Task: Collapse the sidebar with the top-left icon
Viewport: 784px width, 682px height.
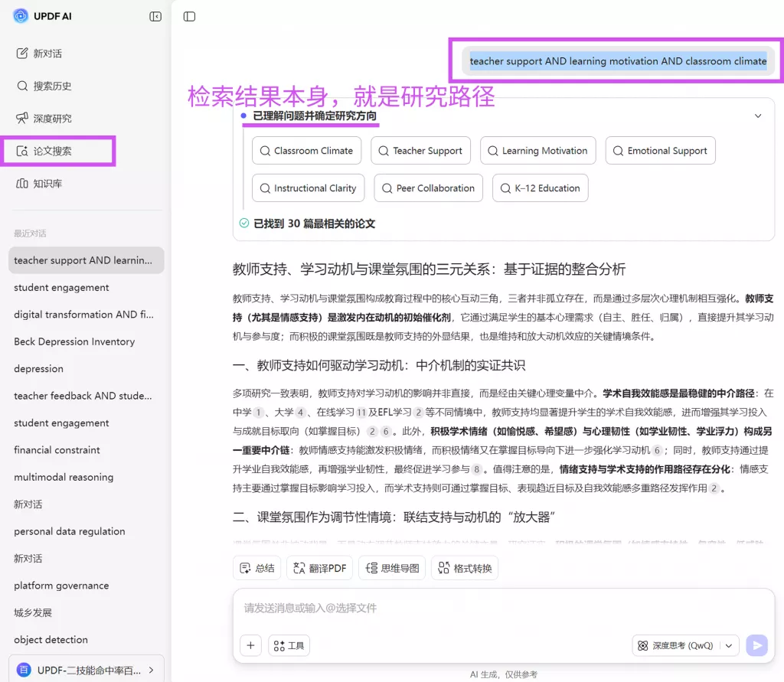Action: tap(155, 15)
